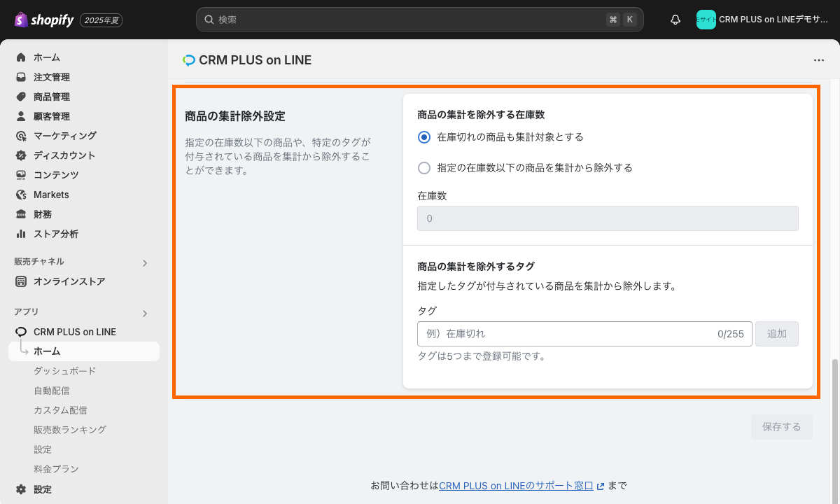Viewport: 840px width, 504px height.
Task: Click 商品の集計を除外するタグ heading
Action: click(x=476, y=267)
